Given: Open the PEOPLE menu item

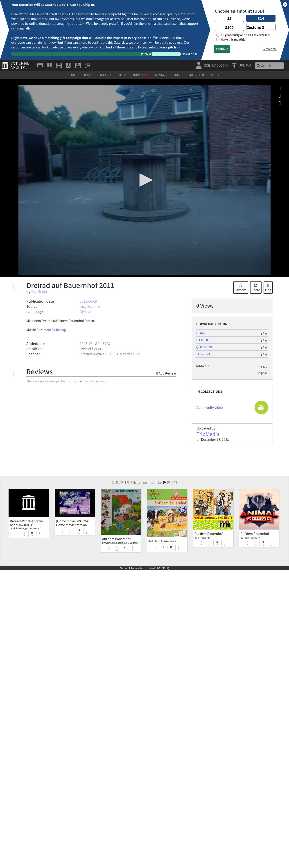Looking at the screenshot, I should 216,75.
